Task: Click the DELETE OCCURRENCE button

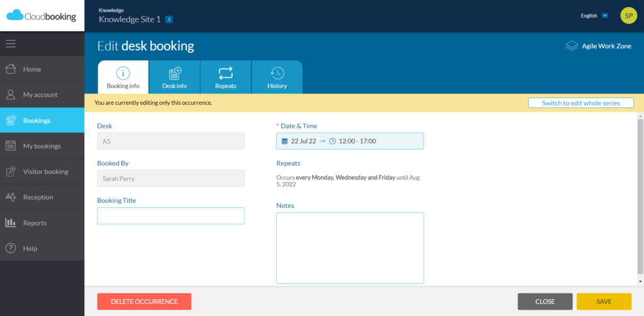Action: 144,302
